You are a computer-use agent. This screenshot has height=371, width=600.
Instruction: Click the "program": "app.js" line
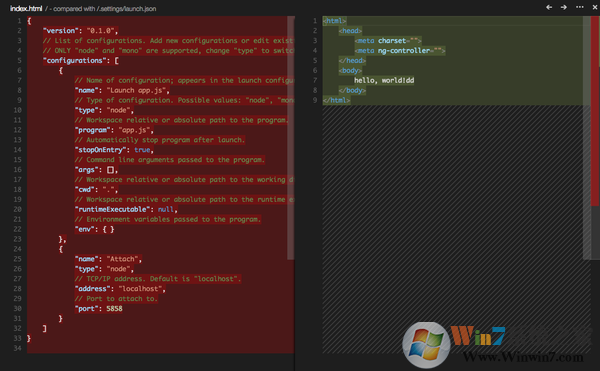114,130
